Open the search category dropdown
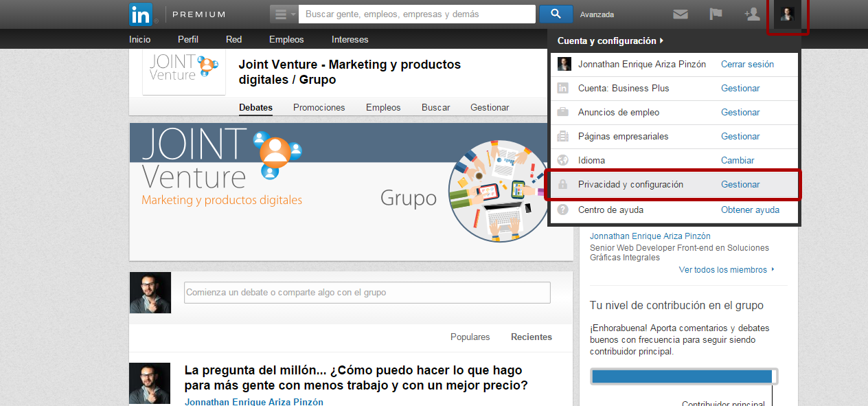868x406 pixels. click(284, 14)
